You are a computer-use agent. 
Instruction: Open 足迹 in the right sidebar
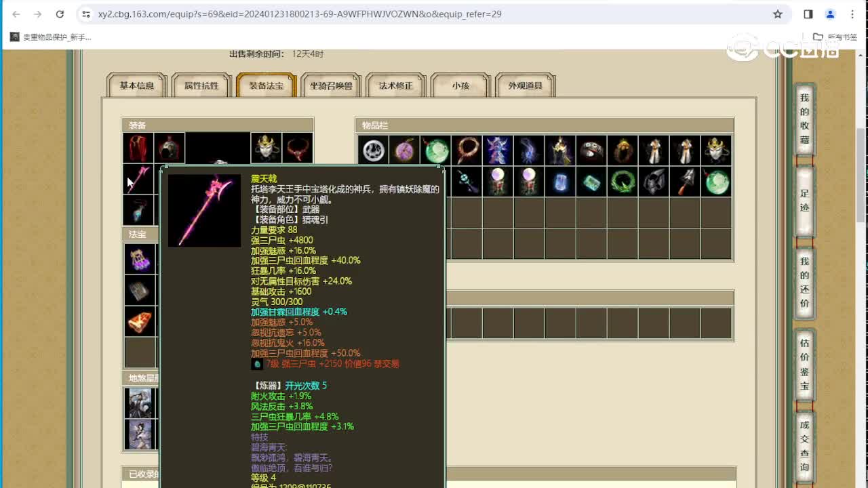coord(804,201)
